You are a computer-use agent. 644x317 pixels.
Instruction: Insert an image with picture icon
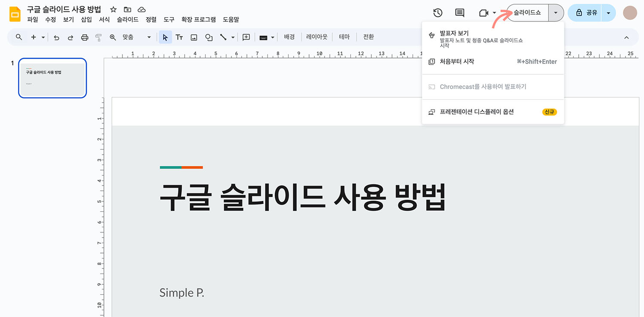[194, 37]
